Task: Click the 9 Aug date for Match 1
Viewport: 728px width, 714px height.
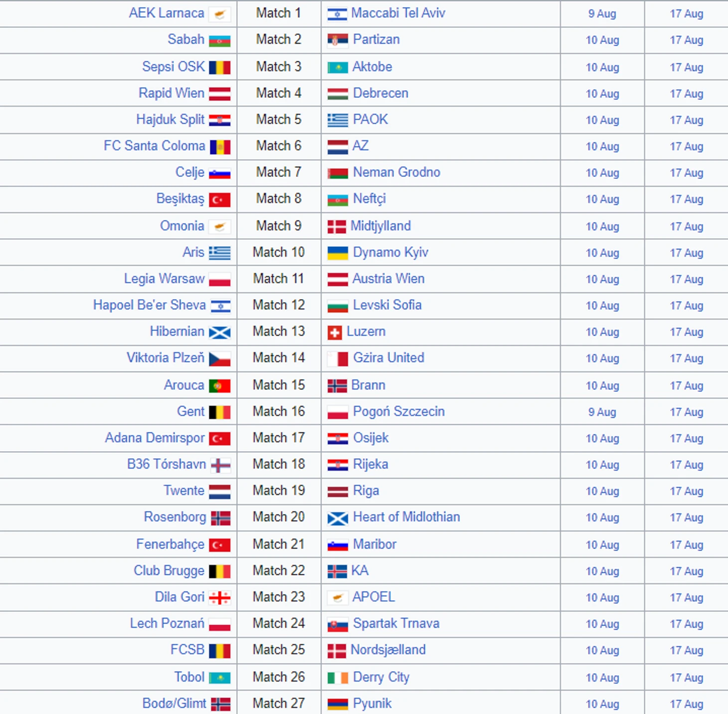Action: 602,14
